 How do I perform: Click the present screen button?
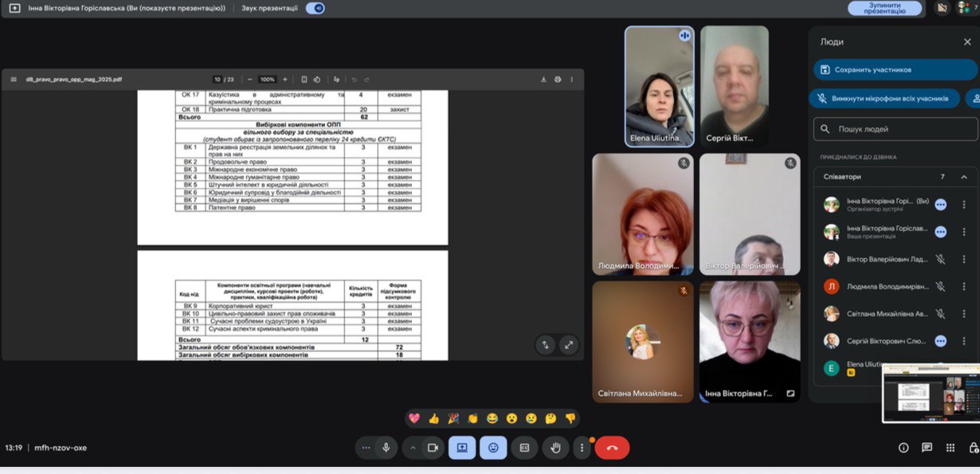coord(462,448)
